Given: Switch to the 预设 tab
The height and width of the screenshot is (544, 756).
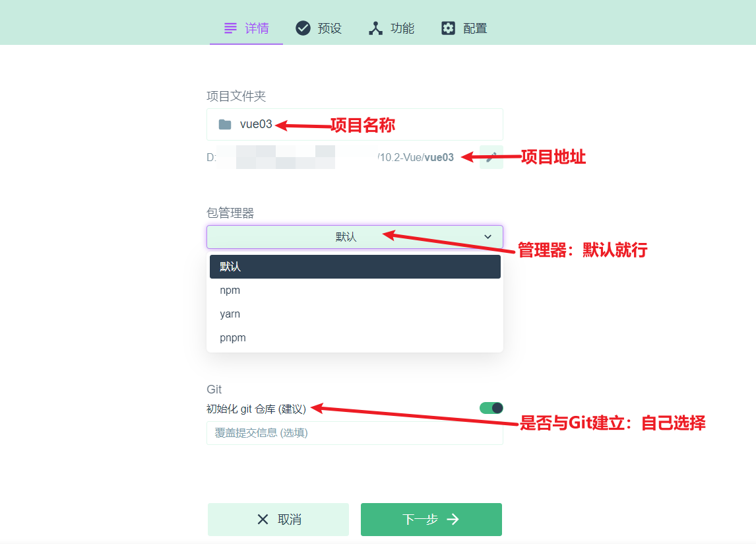Looking at the screenshot, I should tap(319, 28).
